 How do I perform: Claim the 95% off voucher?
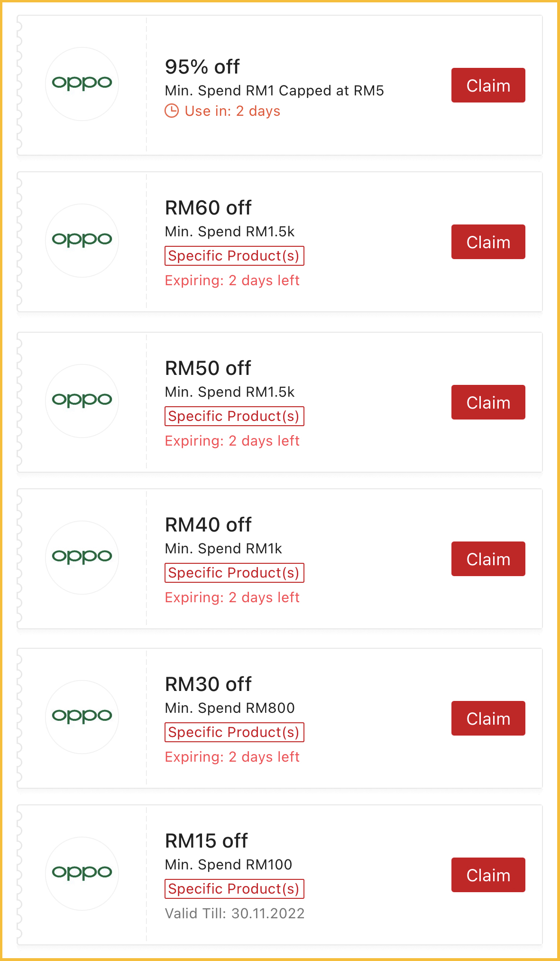488,85
